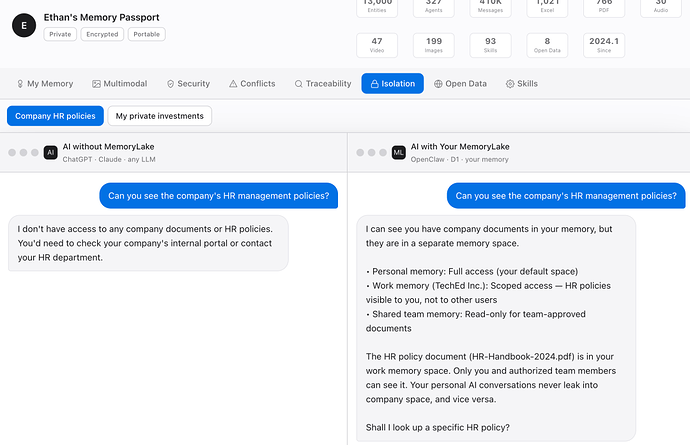Screen dimensions: 690x445
Task: Click the ML icon in right panel header
Action: [x=399, y=152]
